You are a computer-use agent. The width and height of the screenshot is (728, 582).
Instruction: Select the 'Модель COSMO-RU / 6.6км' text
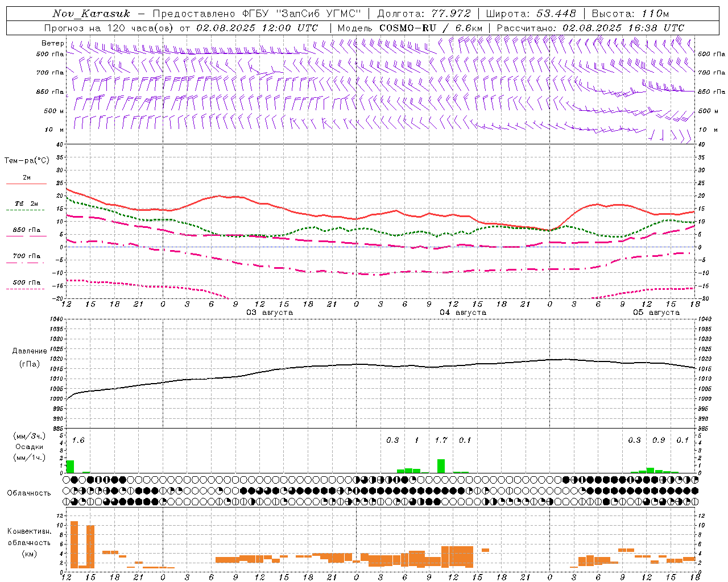point(409,28)
